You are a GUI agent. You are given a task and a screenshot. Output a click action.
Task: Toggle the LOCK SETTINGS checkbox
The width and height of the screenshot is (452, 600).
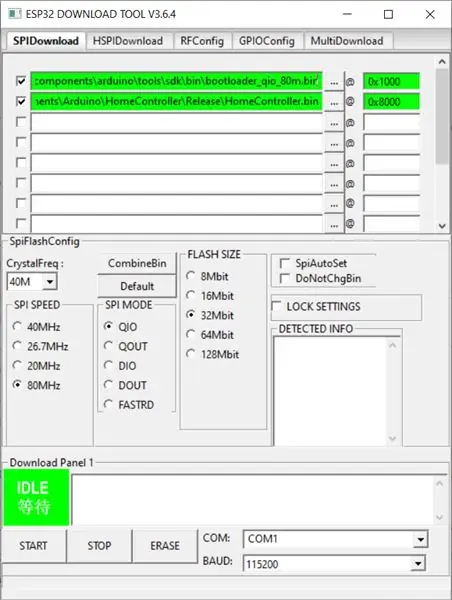[x=276, y=307]
